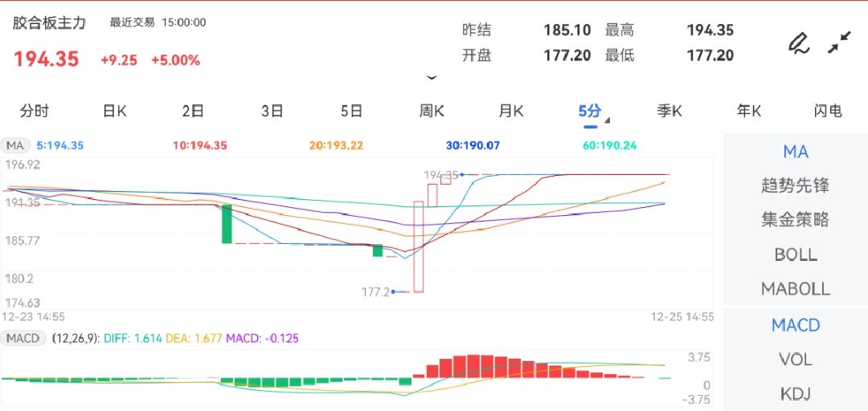This screenshot has height=411, width=868.
Task: Choose 趋势先锋 indicator in side panel
Action: [x=795, y=186]
